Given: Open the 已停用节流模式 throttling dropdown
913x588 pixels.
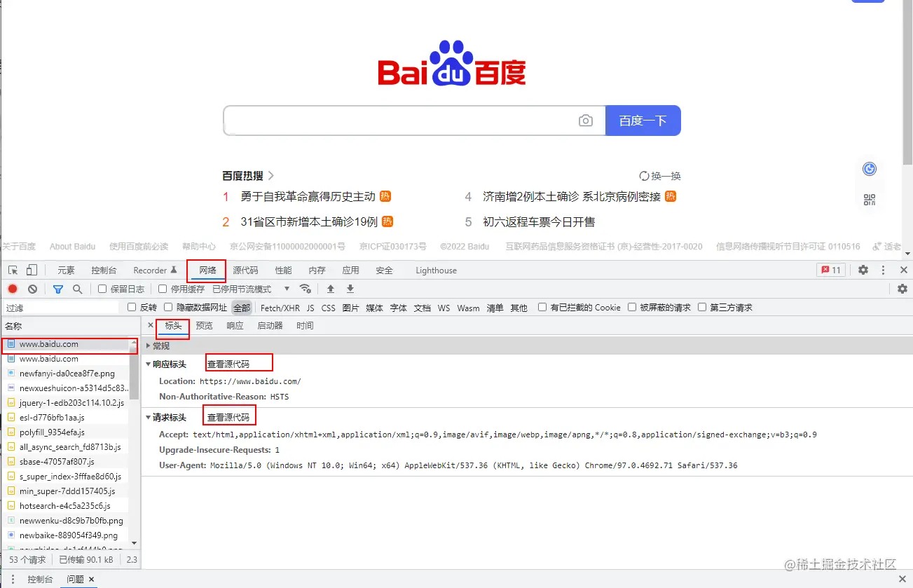Looking at the screenshot, I should coord(251,289).
